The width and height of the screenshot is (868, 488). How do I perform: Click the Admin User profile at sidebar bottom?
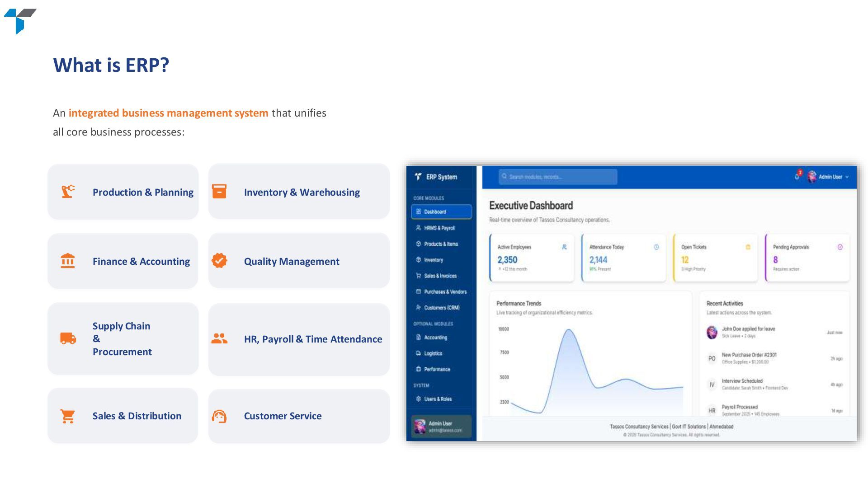441,427
